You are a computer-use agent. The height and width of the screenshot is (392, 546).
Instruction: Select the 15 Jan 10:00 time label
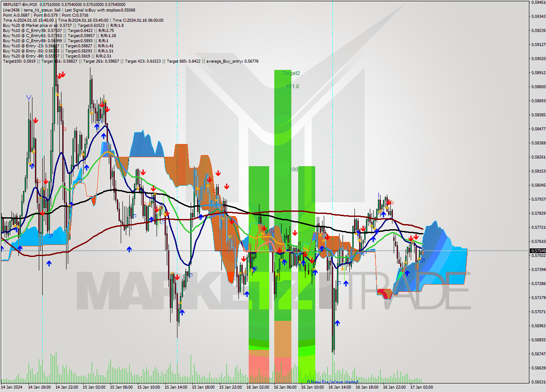(x=148, y=387)
